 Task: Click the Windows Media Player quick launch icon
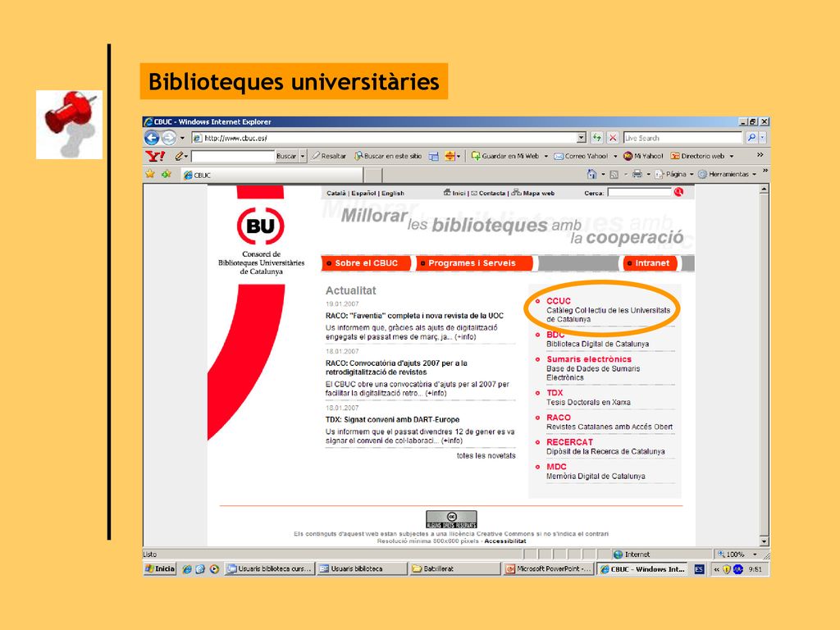[214, 569]
